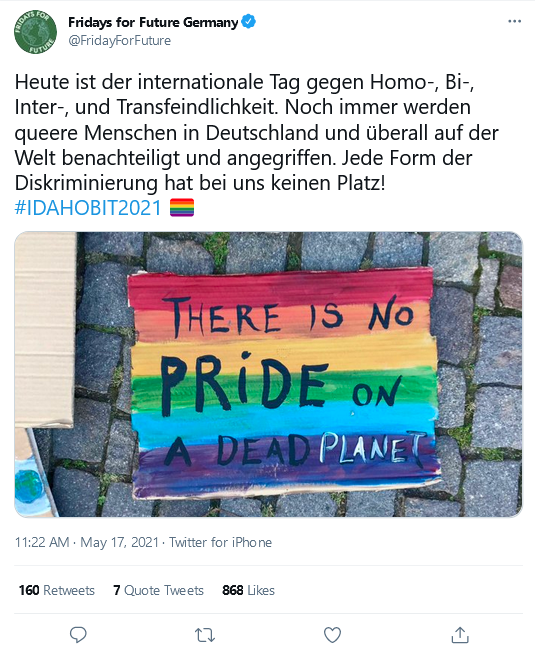Click the Twitter for iPhone source link
The width and height of the screenshot is (535, 653).
[220, 542]
